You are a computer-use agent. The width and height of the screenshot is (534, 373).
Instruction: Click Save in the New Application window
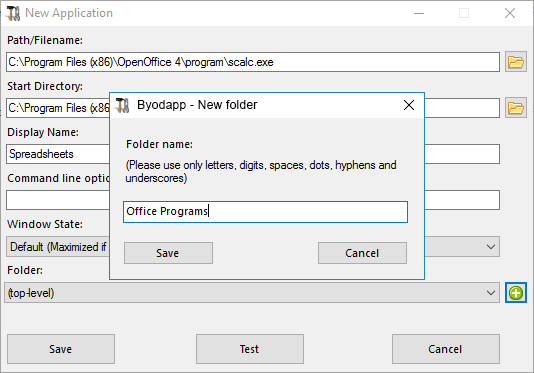(x=61, y=349)
